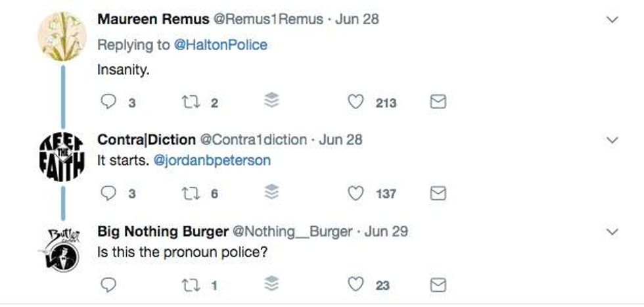644x307 pixels.
Task: Expand the chevron menu on Big Nothing Burger's tweet
Action: tap(612, 232)
